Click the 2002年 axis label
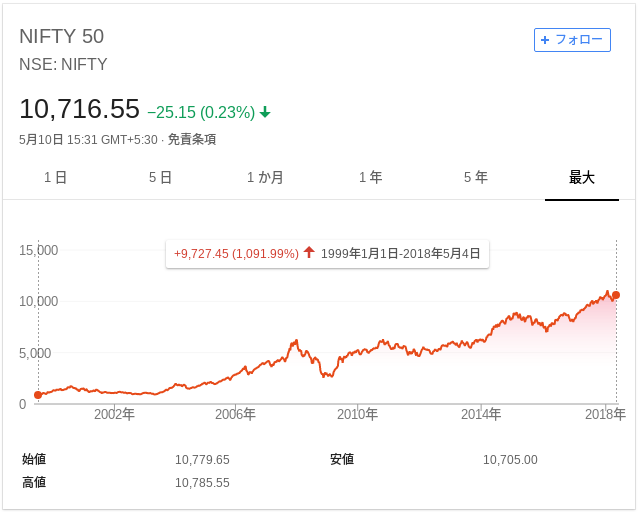 pos(114,415)
